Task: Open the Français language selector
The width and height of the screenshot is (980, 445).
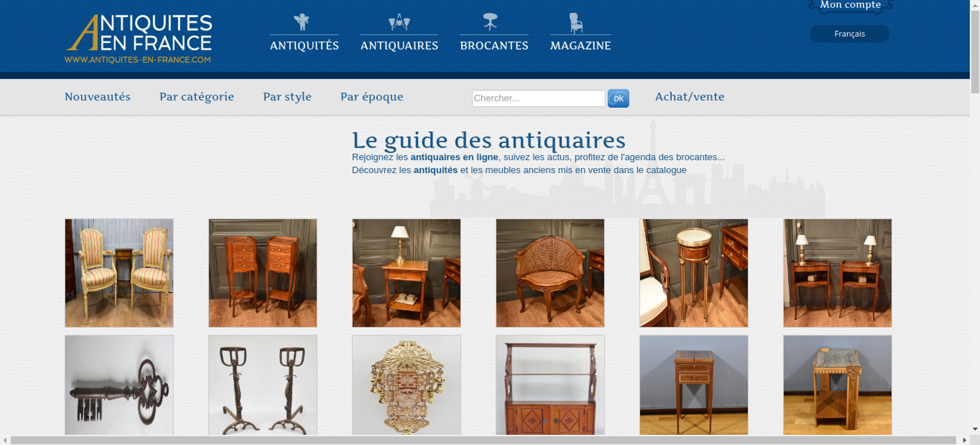Action: pos(850,34)
